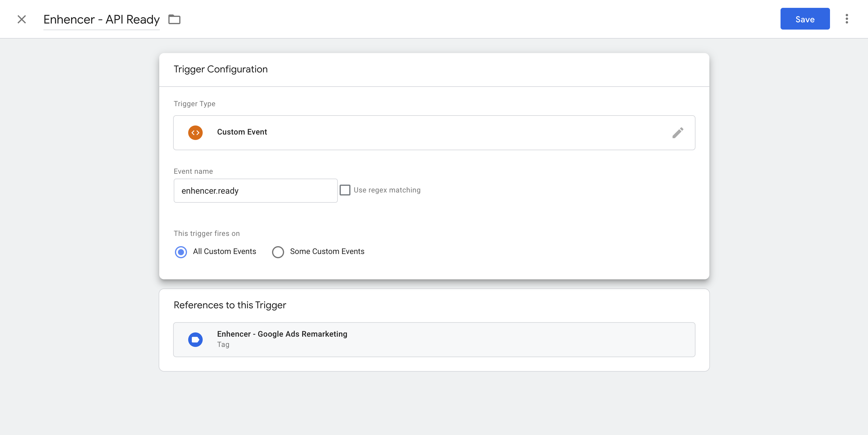Click the orange Custom Event trigger icon

pyautogui.click(x=195, y=132)
